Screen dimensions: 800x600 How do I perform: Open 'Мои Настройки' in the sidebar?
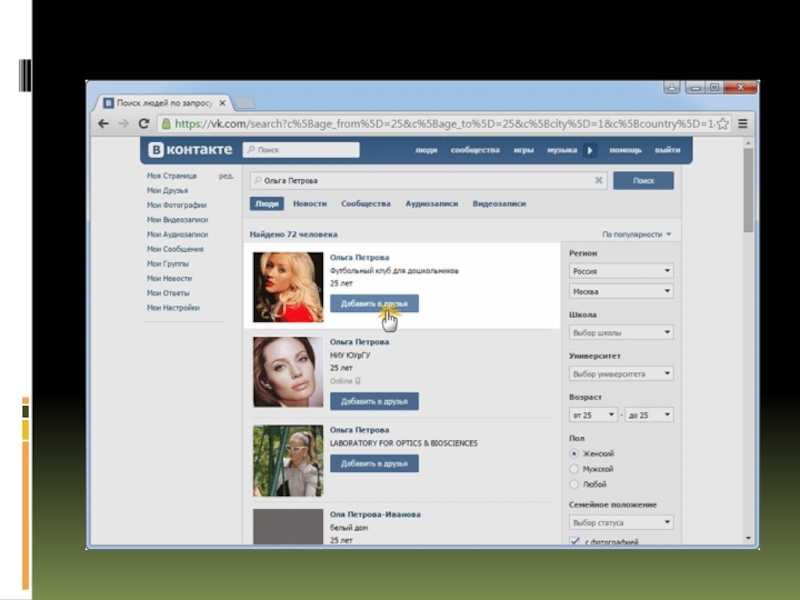click(173, 308)
